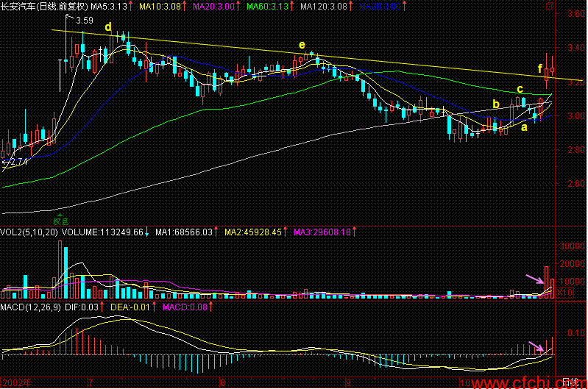Click the MA1:68566.03 volume label
The height and width of the screenshot is (389, 588).
pyautogui.click(x=184, y=232)
